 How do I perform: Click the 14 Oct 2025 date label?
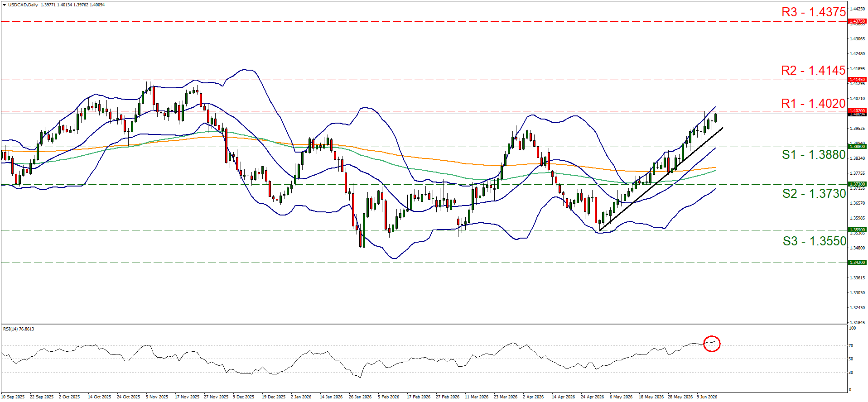pyautogui.click(x=100, y=397)
